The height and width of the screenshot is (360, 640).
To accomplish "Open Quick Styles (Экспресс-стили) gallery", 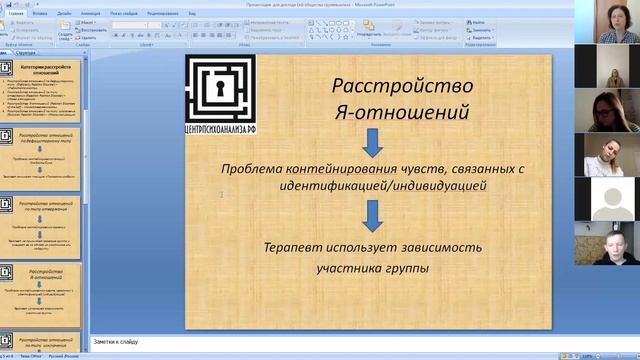I will (x=397, y=29).
